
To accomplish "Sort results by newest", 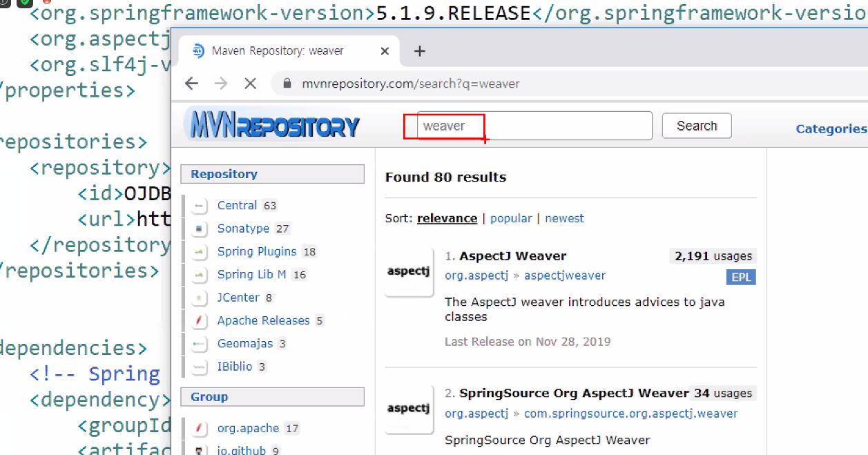I will click(564, 218).
